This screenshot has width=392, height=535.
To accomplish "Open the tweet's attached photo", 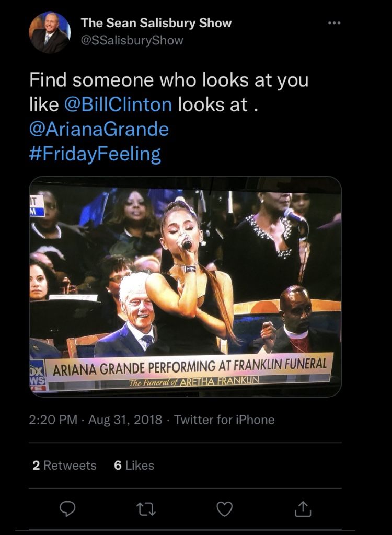I will point(185,272).
